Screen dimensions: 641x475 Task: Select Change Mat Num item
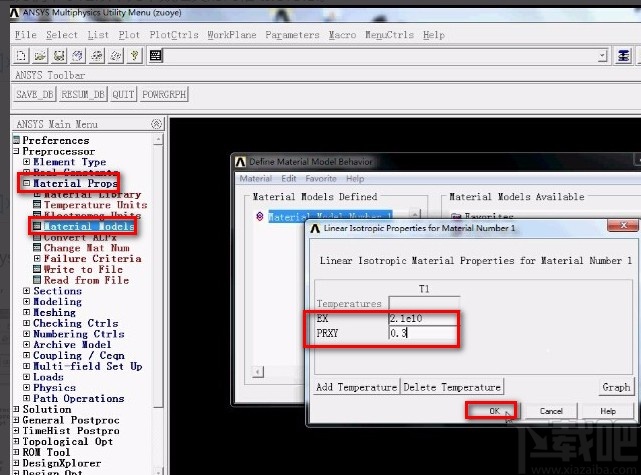pos(87,248)
